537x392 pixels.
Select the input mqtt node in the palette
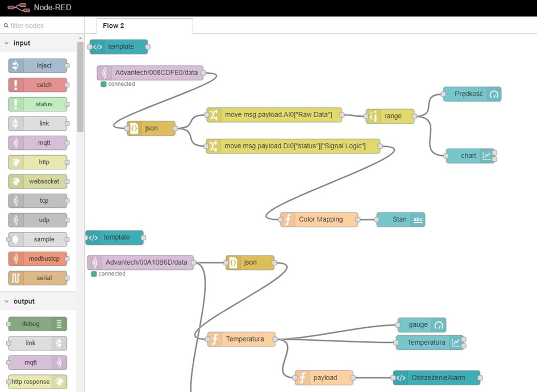[38, 143]
